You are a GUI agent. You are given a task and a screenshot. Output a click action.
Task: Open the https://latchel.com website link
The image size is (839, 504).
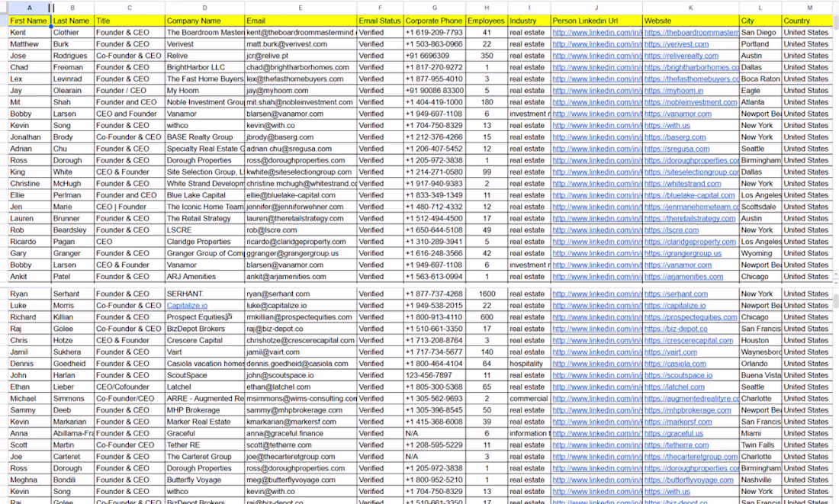point(674,387)
